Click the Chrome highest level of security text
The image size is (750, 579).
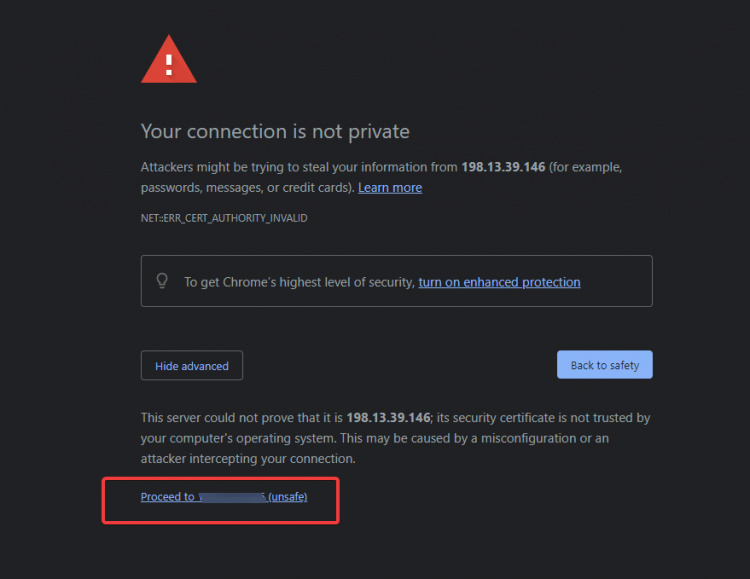coord(299,283)
